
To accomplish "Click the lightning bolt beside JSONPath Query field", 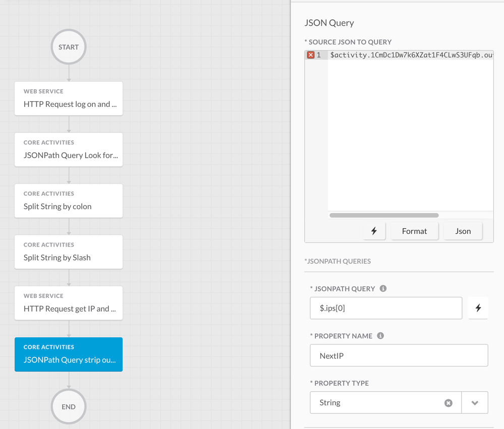I will tap(478, 308).
